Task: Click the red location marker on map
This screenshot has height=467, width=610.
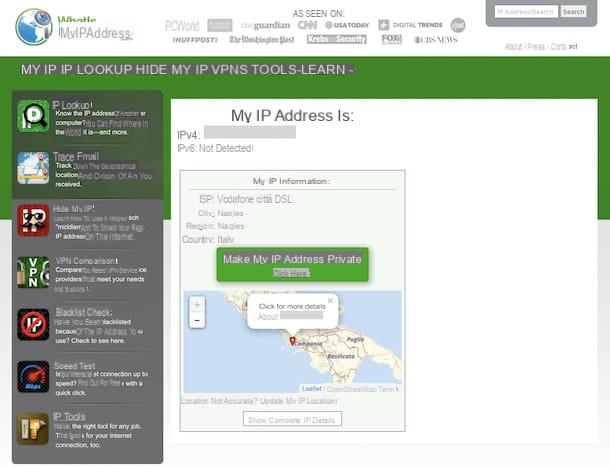Action: point(292,341)
